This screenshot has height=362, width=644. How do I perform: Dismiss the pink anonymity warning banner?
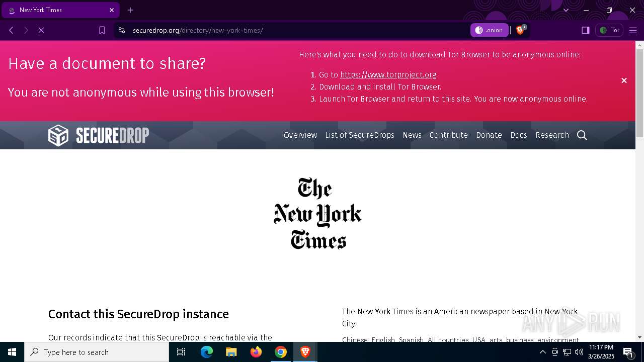tap(624, 80)
